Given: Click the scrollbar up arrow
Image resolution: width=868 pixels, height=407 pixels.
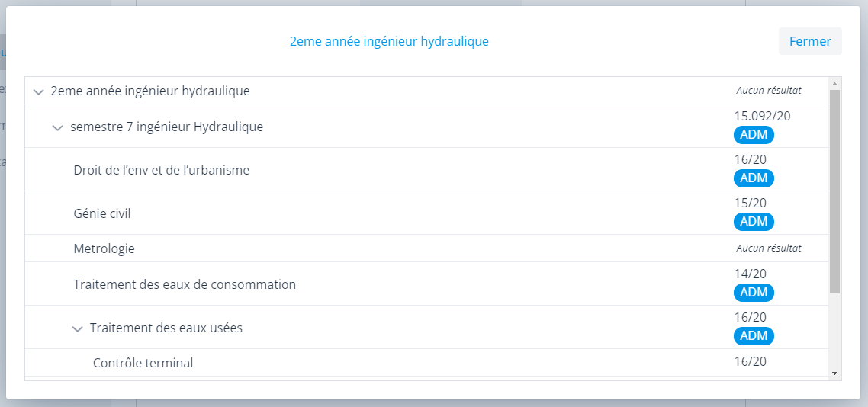Looking at the screenshot, I should point(834,83).
